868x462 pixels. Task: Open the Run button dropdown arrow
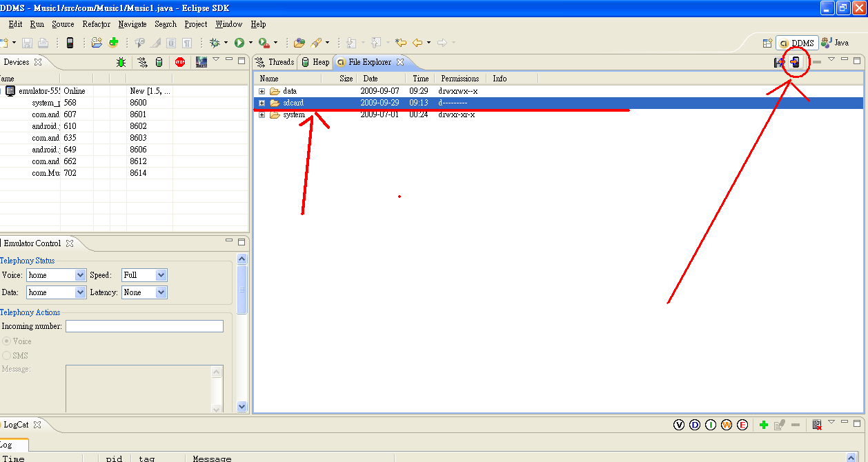[250, 43]
